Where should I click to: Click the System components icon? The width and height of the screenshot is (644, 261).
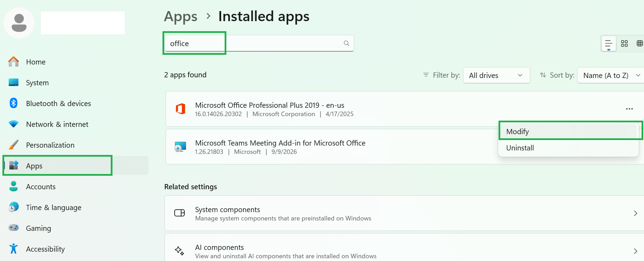click(179, 213)
